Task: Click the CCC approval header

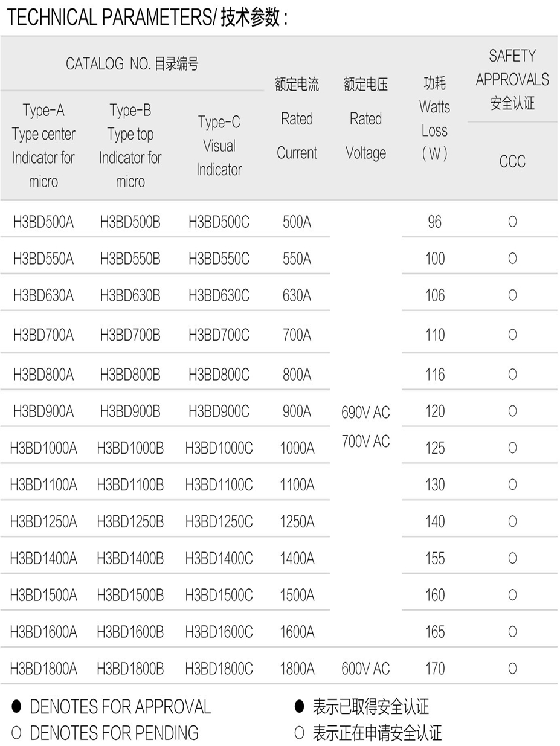Action: 512,161
